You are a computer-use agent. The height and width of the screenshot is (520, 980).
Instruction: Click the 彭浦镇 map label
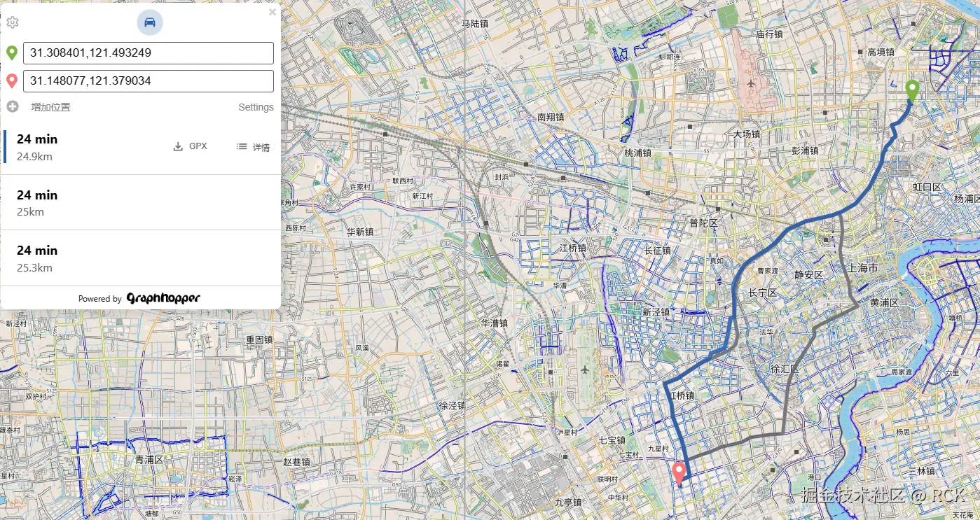pos(805,150)
